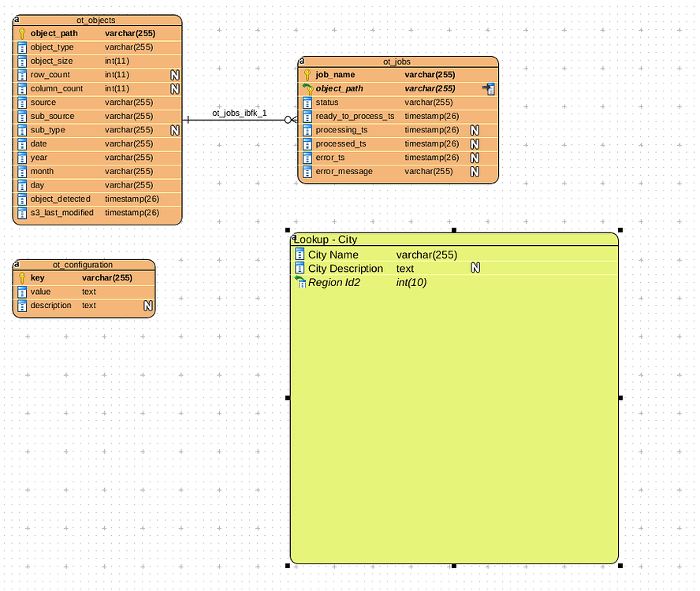Select the ot_jobs table header

(x=397, y=61)
